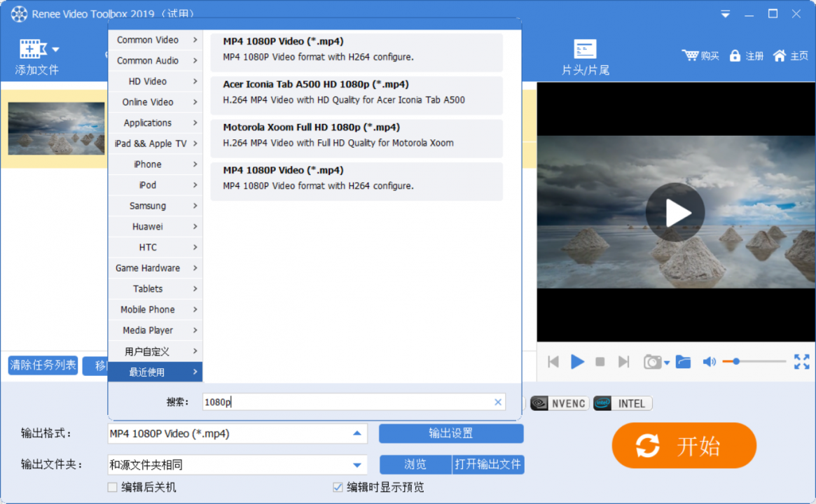Open the 购买 shopping cart

tap(700, 56)
